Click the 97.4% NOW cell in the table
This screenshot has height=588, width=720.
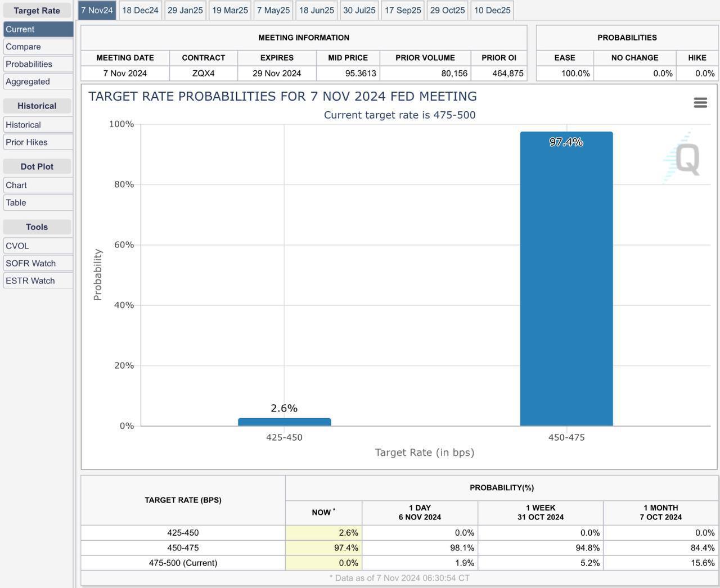pos(324,548)
